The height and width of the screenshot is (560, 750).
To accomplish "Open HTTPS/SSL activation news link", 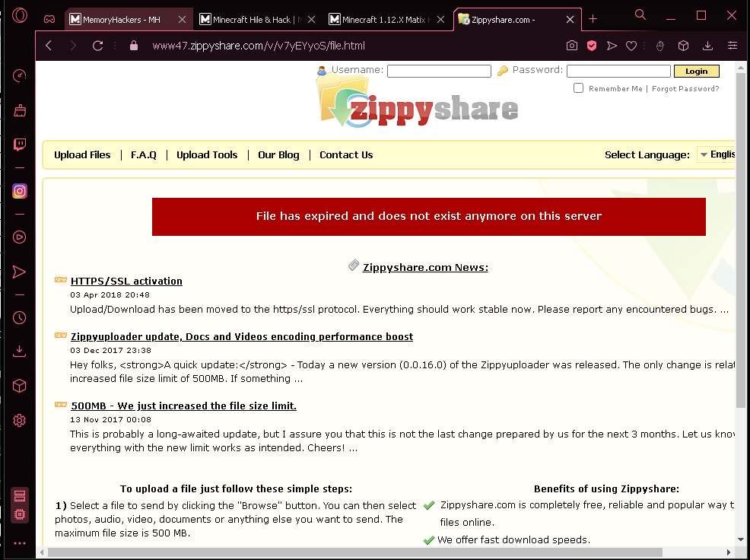I will tap(126, 281).
